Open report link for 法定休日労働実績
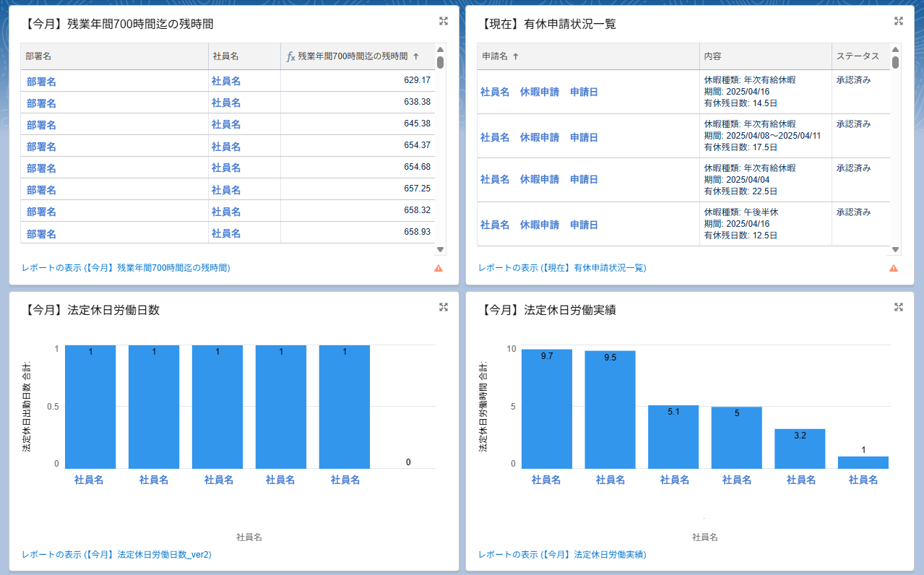The image size is (924, 575). (562, 555)
